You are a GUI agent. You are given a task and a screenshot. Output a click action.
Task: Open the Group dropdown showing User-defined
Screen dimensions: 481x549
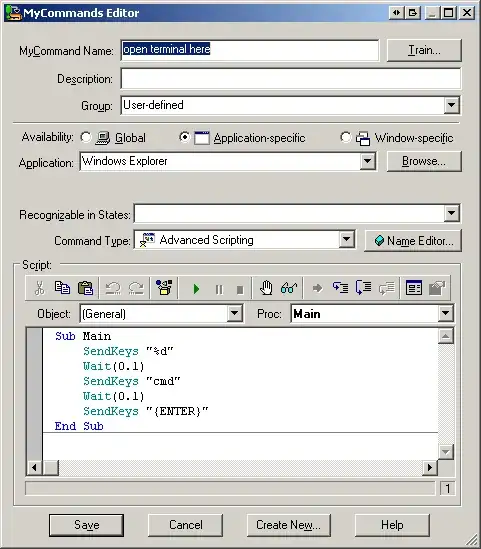pyautogui.click(x=451, y=105)
